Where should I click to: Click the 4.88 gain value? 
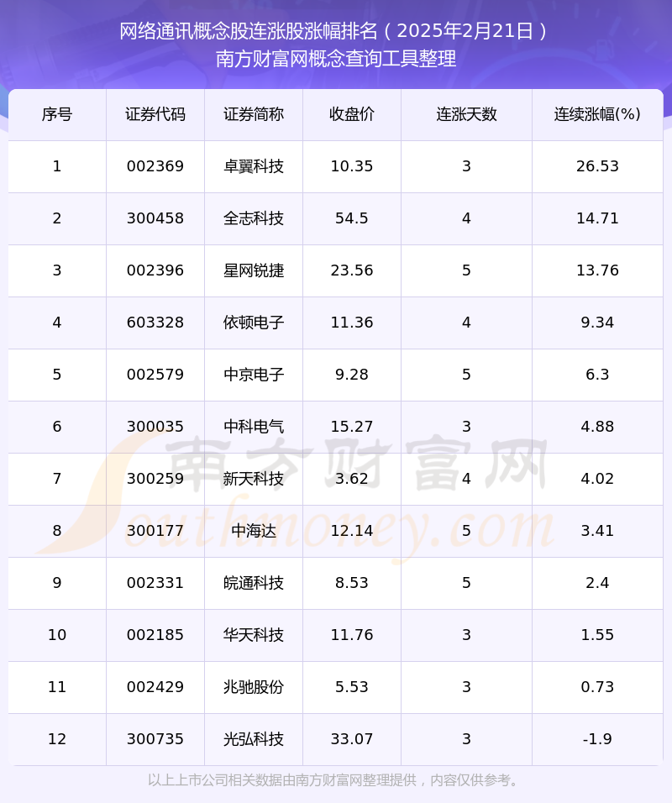click(x=597, y=427)
